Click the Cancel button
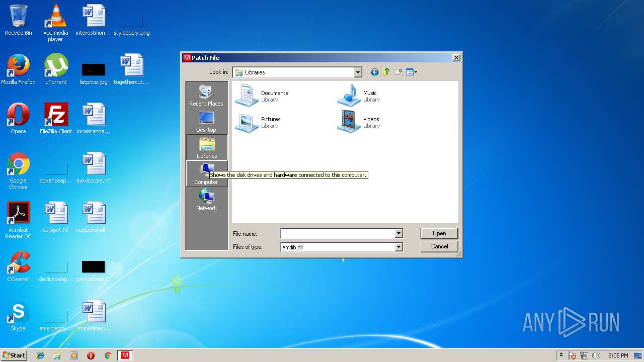Screen dimensions: 644x362 tap(439, 246)
